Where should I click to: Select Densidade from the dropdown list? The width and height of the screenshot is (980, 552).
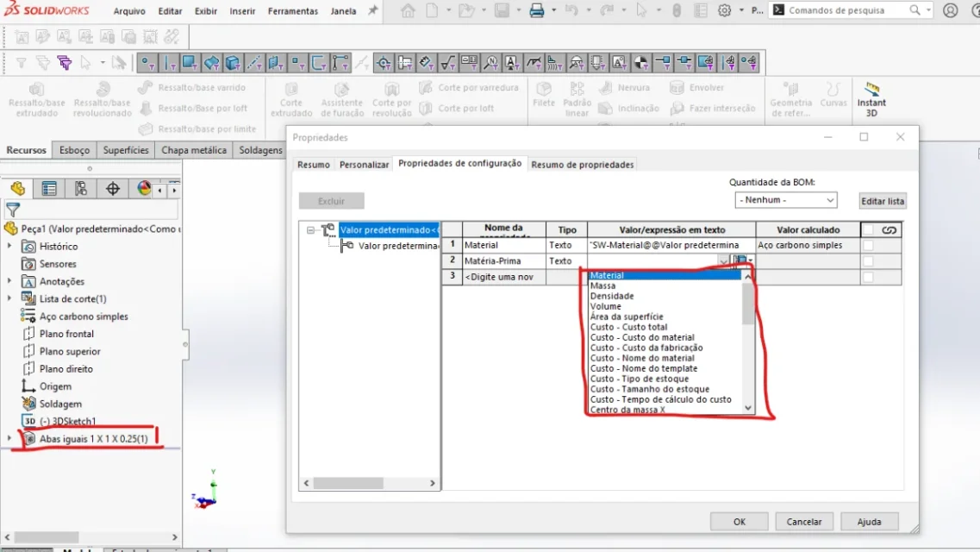coord(612,296)
